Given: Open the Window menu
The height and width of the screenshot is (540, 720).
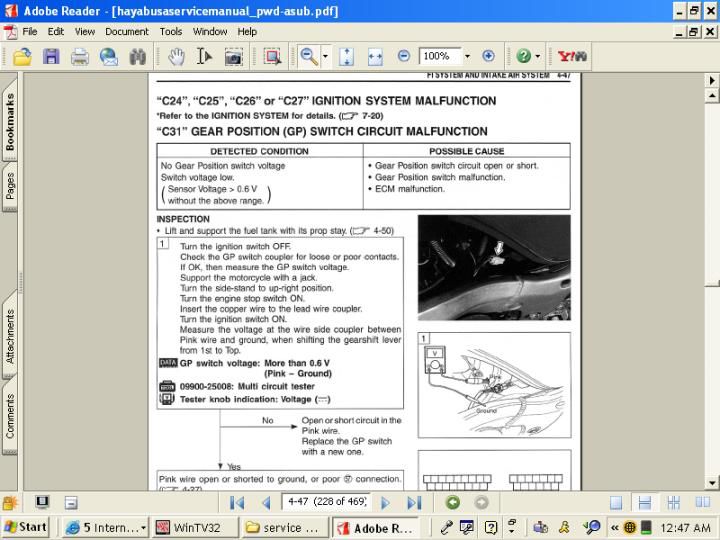Looking at the screenshot, I should point(210,32).
